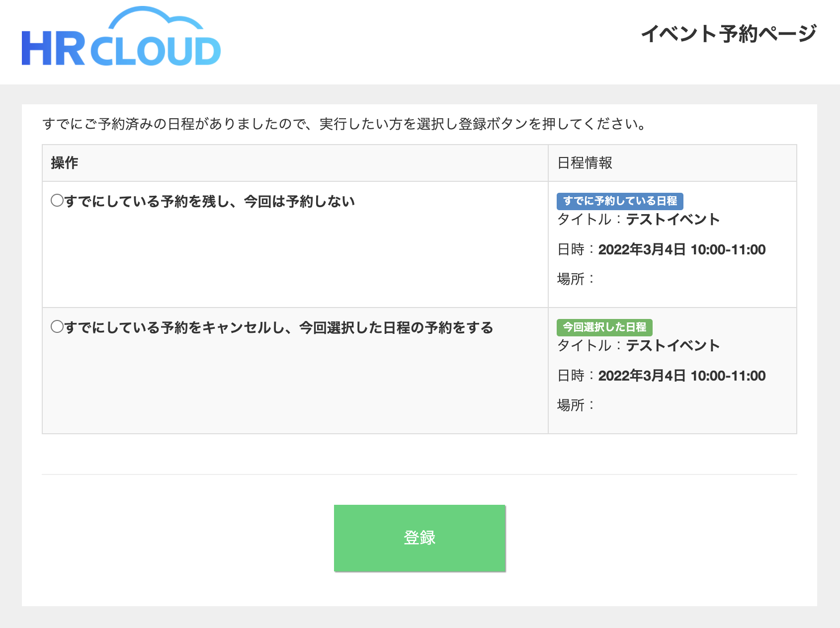Choose the option すでにしている予約を残し、今回は予約しない
The image size is (840, 628).
(x=209, y=201)
